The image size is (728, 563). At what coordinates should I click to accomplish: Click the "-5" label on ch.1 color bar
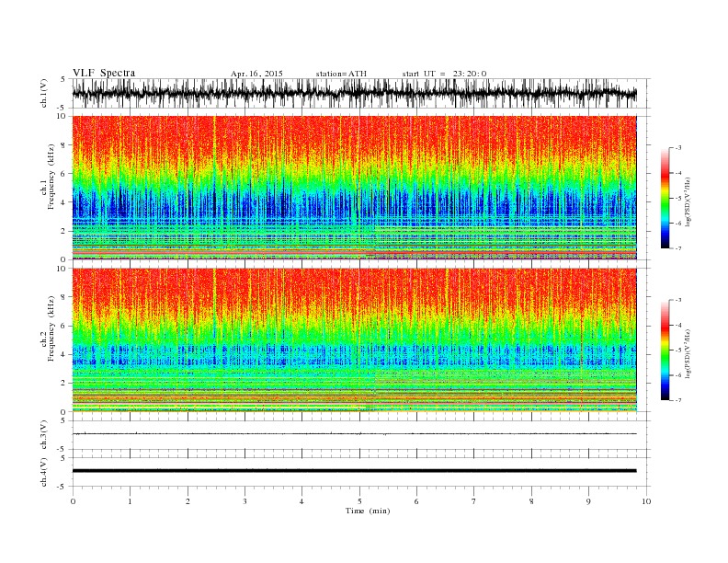point(678,199)
